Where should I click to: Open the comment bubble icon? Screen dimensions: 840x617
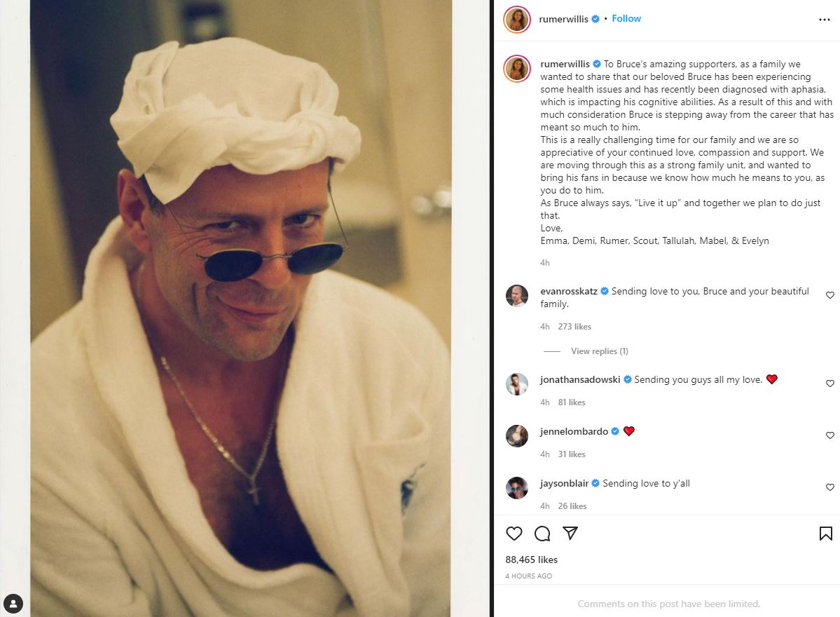click(542, 534)
